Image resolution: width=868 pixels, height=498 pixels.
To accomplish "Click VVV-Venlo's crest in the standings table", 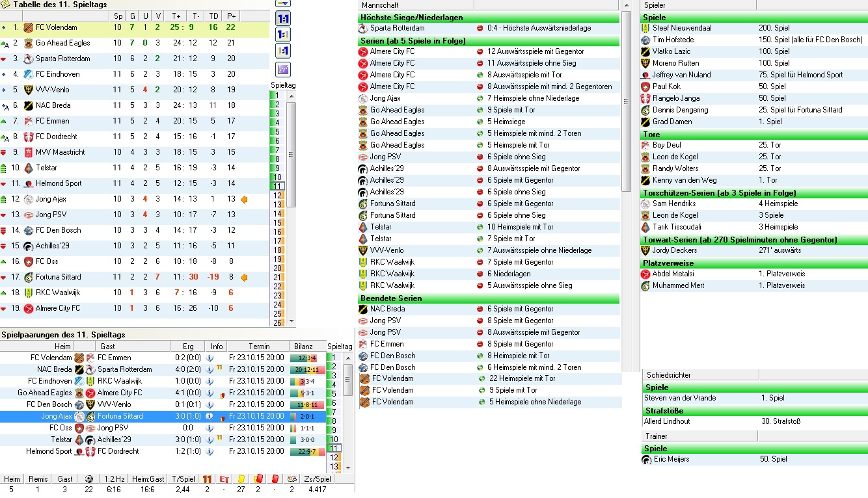I will 27,90.
